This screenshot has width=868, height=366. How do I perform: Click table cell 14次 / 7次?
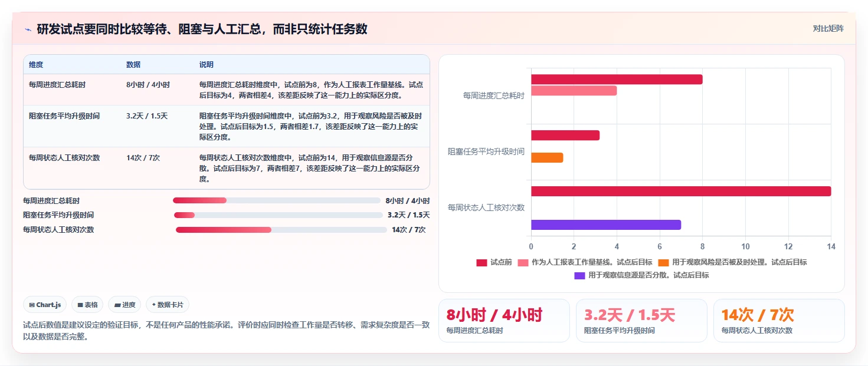[143, 158]
